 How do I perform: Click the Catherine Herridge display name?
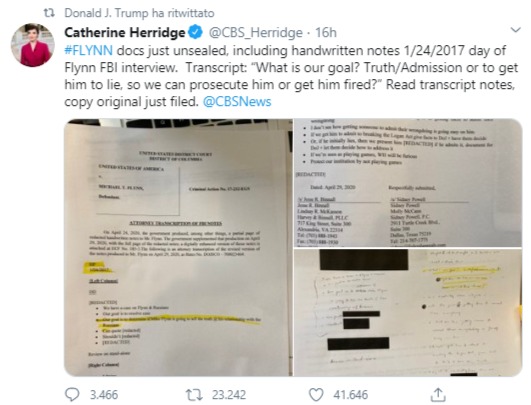[125, 33]
